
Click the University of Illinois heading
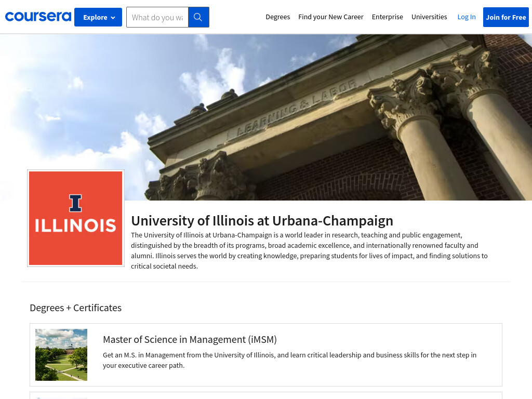(262, 220)
